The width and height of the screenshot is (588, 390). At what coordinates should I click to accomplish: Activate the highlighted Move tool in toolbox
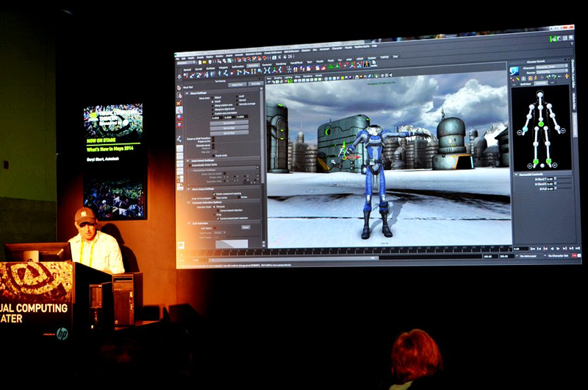point(179,110)
